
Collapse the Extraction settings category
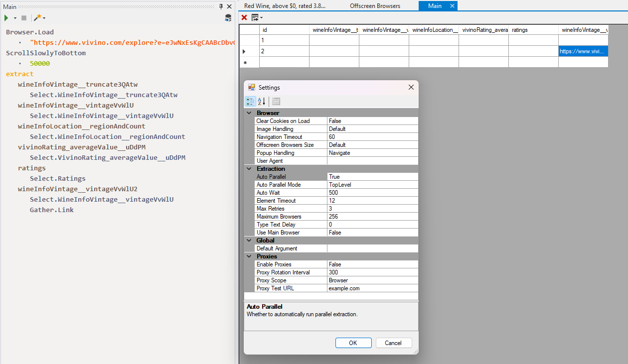point(249,169)
